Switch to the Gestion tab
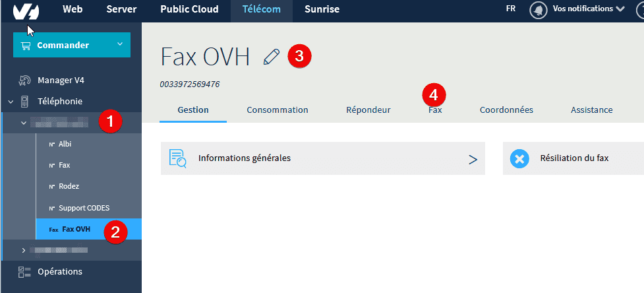Viewport: 644px width, 293px height. pyautogui.click(x=193, y=110)
